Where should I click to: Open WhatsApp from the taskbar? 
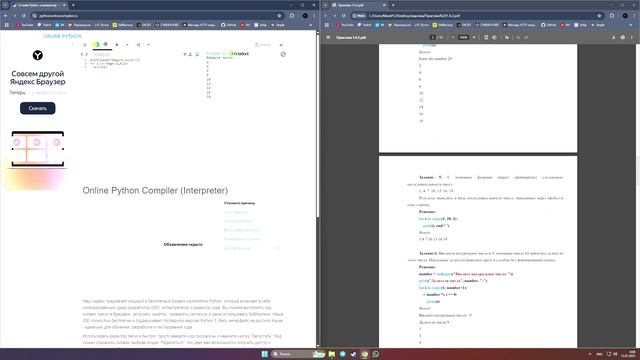click(376, 354)
